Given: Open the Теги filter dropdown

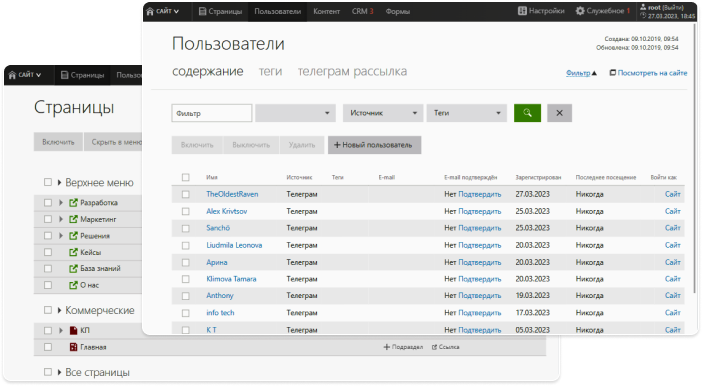Looking at the screenshot, I should 467,113.
